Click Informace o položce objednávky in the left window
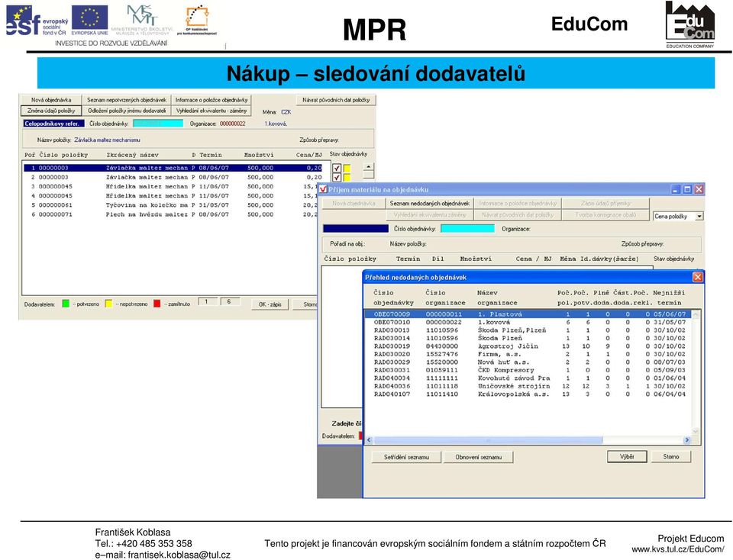The height and width of the screenshot is (560, 733). tap(212, 100)
